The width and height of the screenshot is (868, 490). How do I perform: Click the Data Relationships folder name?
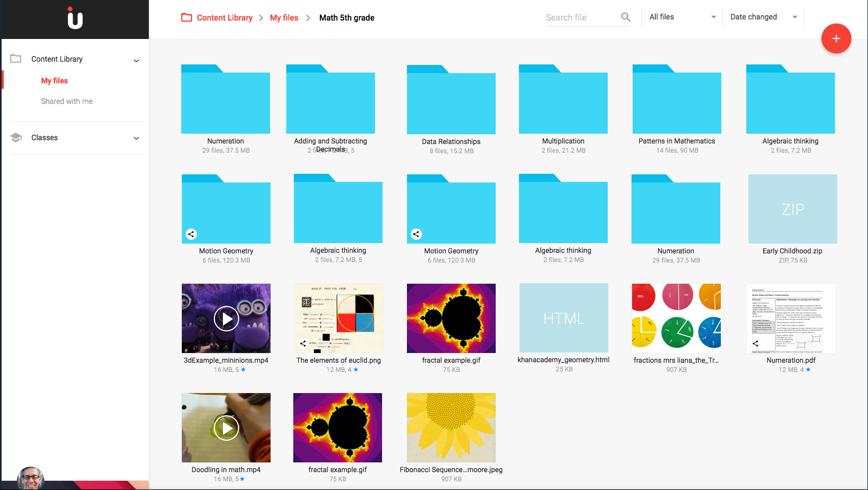click(x=451, y=141)
